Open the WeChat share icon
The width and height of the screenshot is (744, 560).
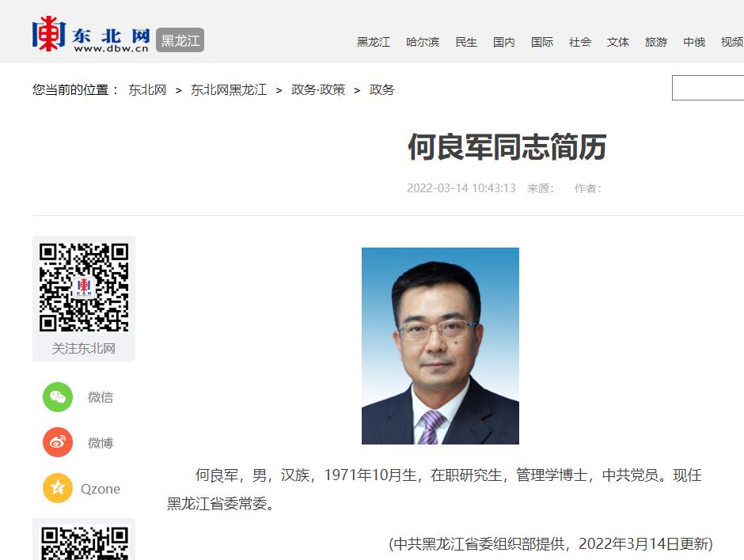[58, 397]
